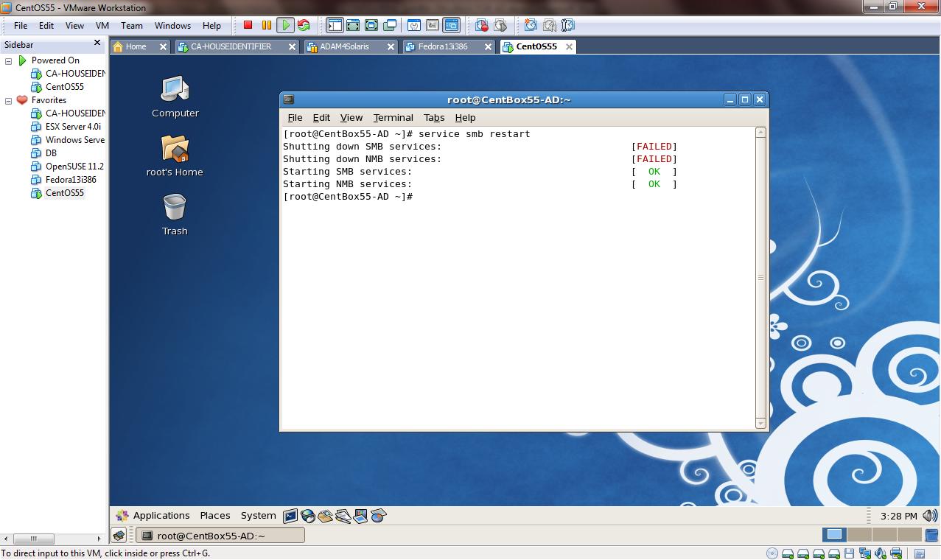This screenshot has width=941, height=560.
Task: Click the terminal scrollbar down arrow
Action: click(x=761, y=423)
